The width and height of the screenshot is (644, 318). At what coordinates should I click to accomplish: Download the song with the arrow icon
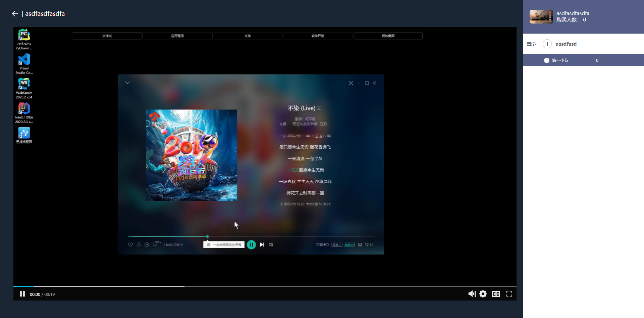pyautogui.click(x=139, y=244)
